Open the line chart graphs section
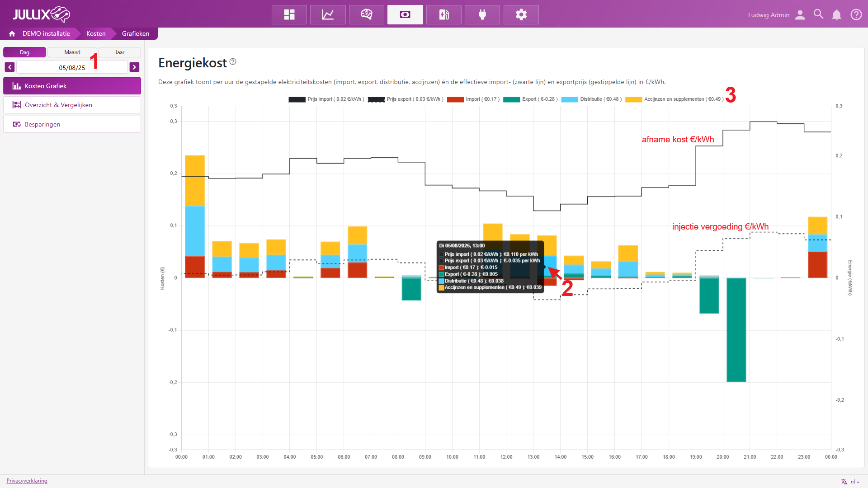 (x=328, y=14)
